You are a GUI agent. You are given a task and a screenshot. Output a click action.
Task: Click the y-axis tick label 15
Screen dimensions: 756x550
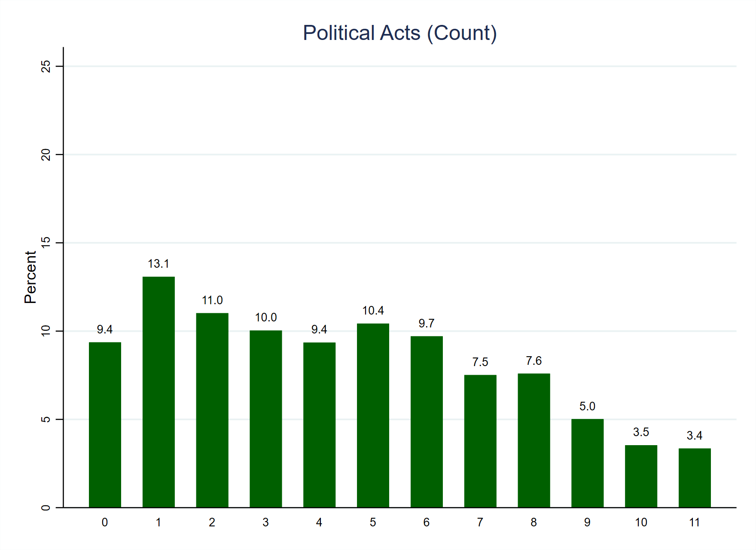click(46, 243)
